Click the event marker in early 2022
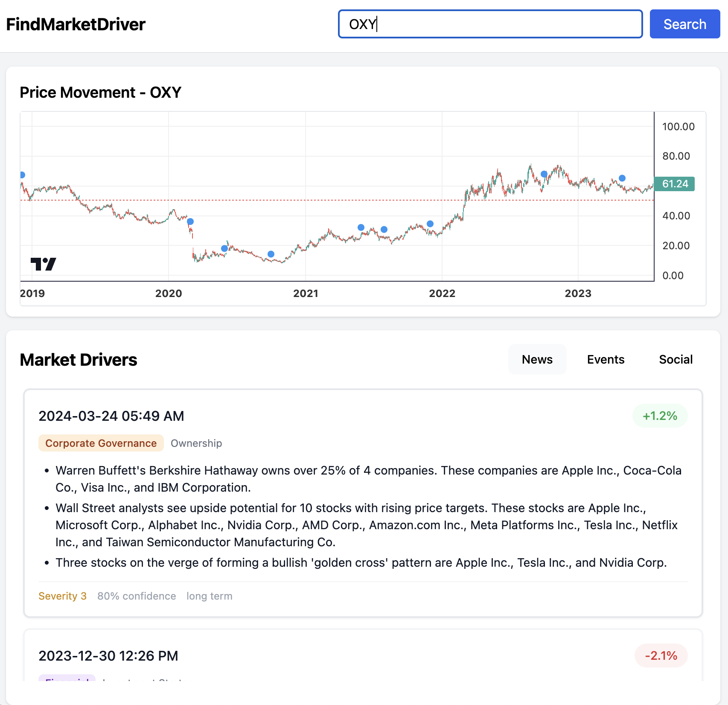 [430, 224]
